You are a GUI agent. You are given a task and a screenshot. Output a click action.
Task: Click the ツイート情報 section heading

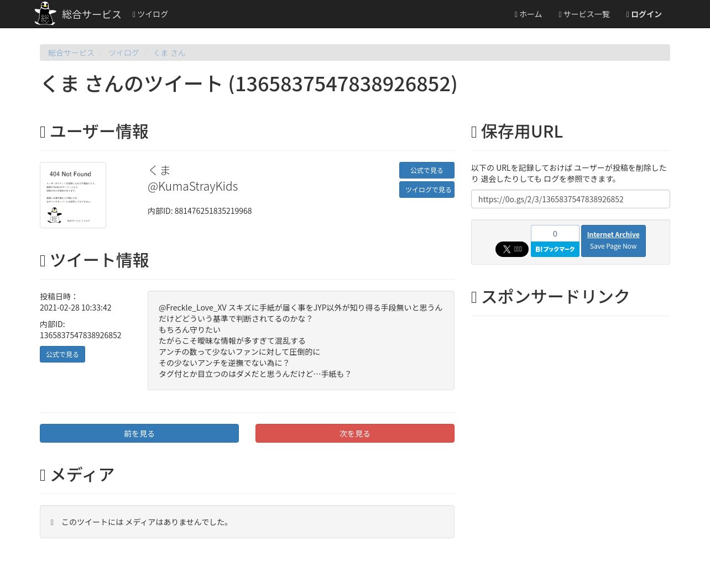click(94, 260)
